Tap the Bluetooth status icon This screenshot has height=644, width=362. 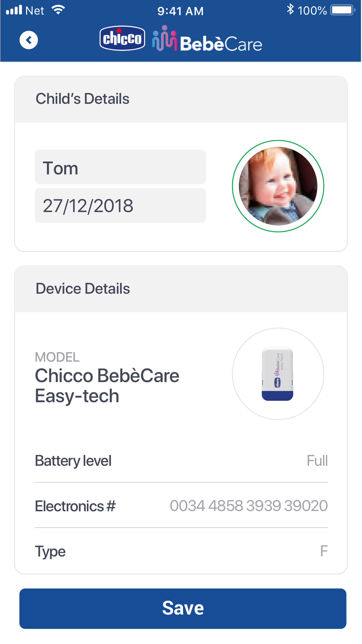coord(290,10)
